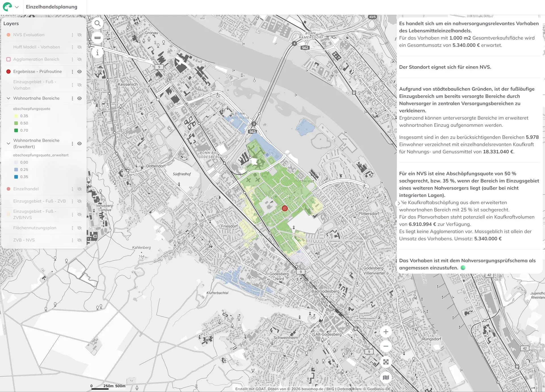This screenshot has height=392, width=545.
Task: Open options menu for Flächennutzungsplan layer
Action: pos(72,228)
